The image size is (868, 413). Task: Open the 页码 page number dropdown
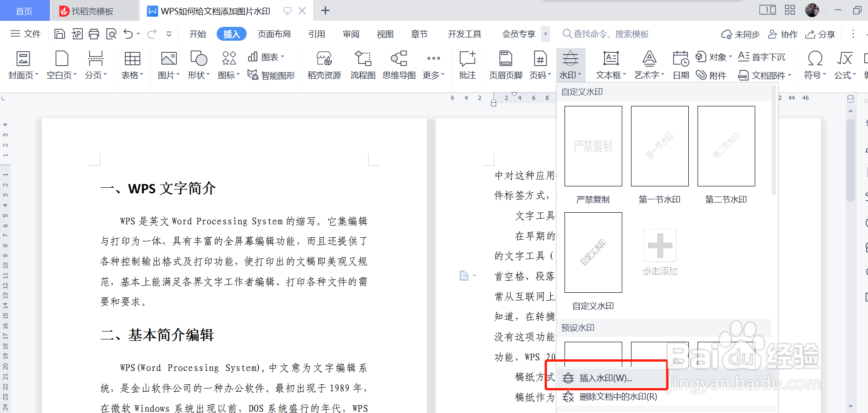[540, 65]
